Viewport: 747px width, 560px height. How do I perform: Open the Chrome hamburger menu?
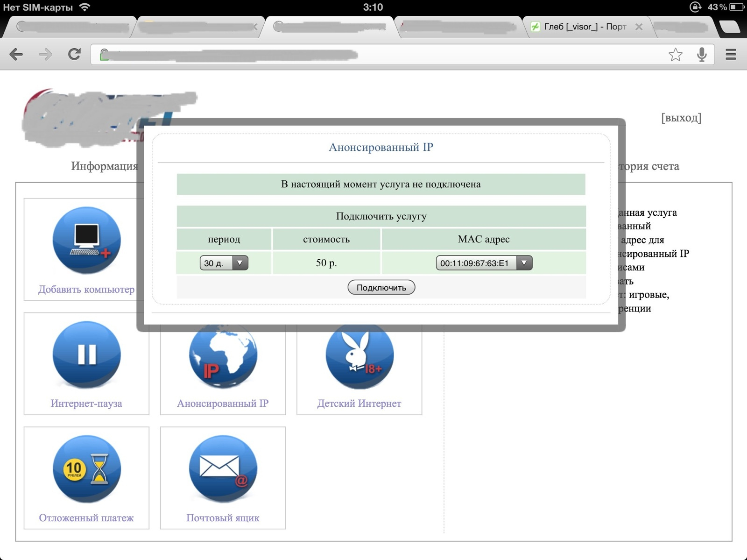click(x=731, y=55)
